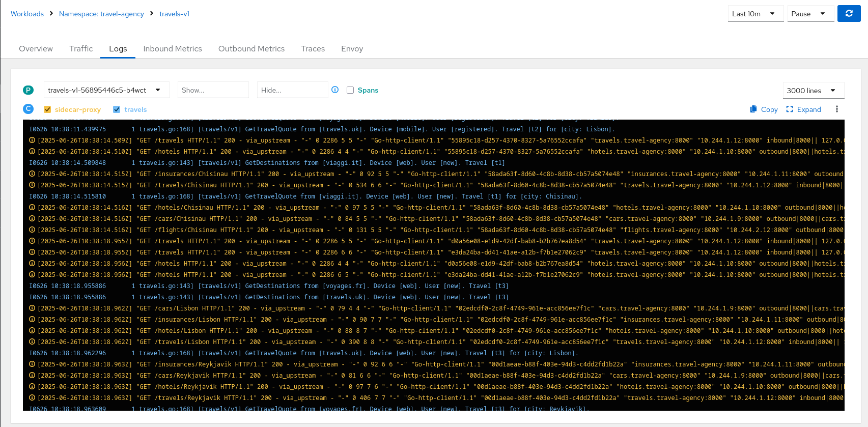Viewport: 868px width, 427px height.
Task: Click the info icon on first proxy log line
Action: point(32,140)
